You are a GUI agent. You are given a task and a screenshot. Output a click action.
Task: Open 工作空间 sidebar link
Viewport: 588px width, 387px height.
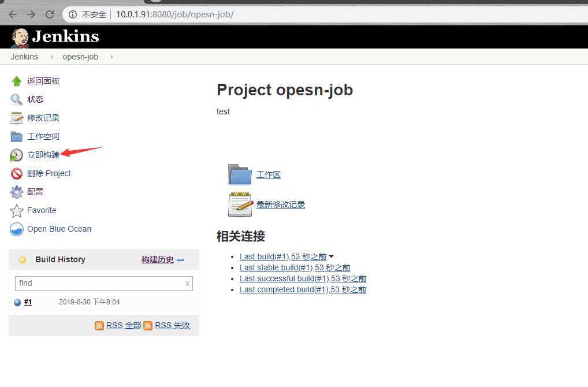[43, 136]
